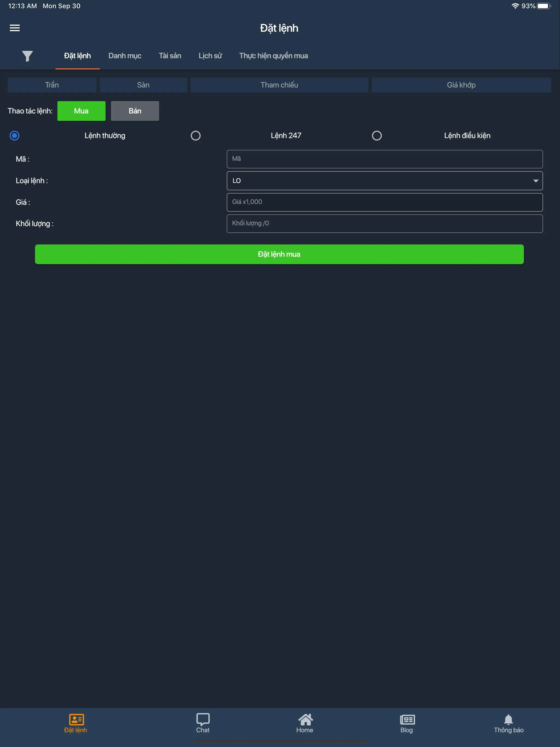Viewport: 560px width, 747px height.
Task: Open Blog icon in bottom navigation
Action: coord(407,725)
